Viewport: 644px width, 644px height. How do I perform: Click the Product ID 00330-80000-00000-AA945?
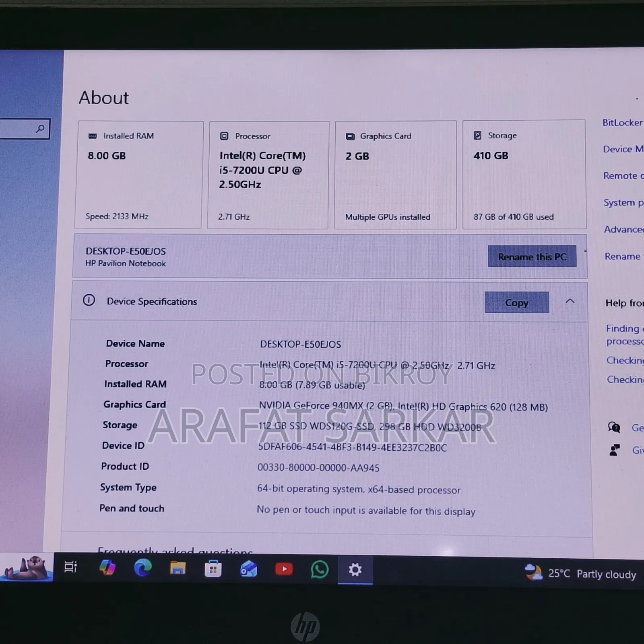click(318, 468)
